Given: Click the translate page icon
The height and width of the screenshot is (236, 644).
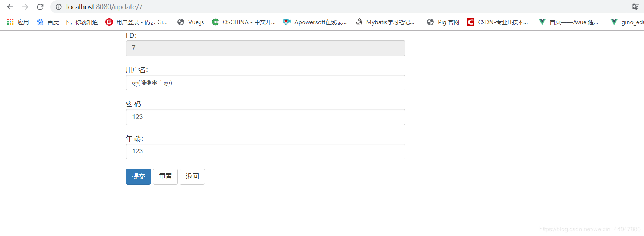Looking at the screenshot, I should click(636, 7).
